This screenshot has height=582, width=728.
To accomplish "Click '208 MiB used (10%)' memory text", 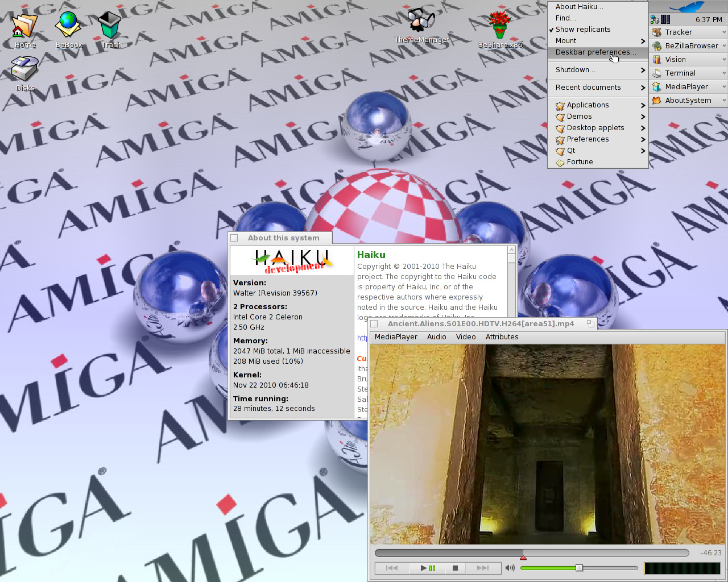I will coord(268,361).
